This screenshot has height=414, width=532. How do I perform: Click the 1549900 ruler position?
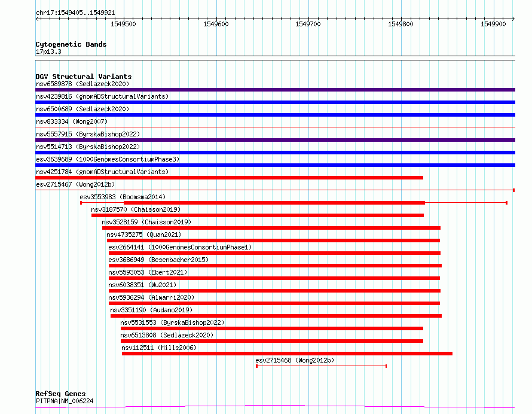click(x=493, y=24)
